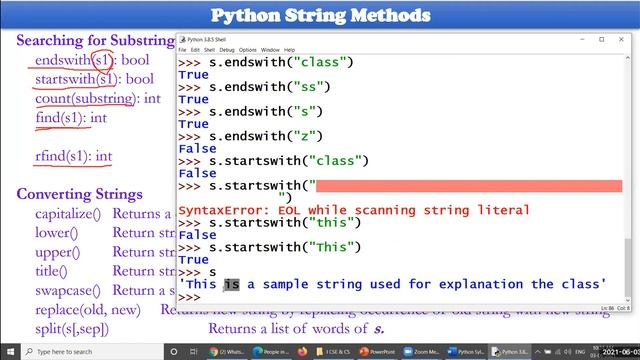The height and width of the screenshot is (360, 640).
Task: Open the 'I CSE & CS' folder taskbar item
Action: (333, 352)
